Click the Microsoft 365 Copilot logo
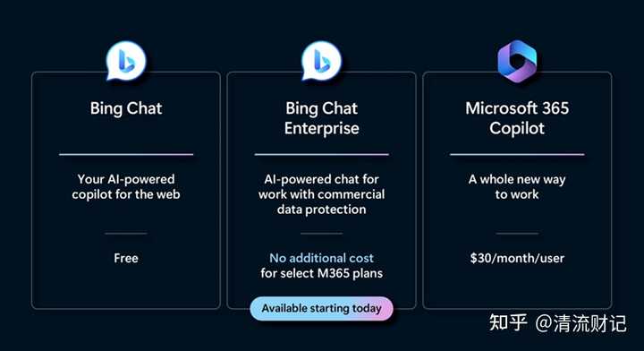This screenshot has width=644, height=351. (517, 62)
